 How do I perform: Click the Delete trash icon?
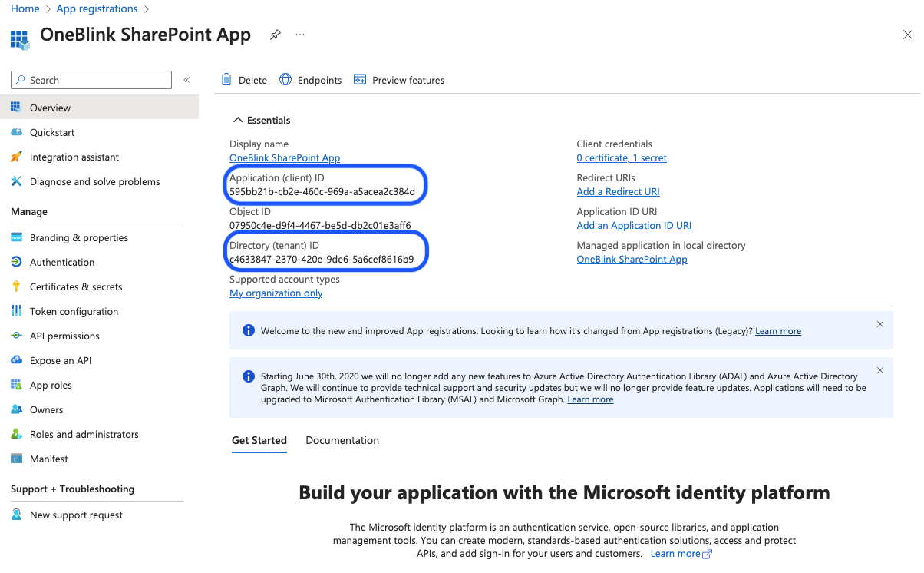coord(226,80)
